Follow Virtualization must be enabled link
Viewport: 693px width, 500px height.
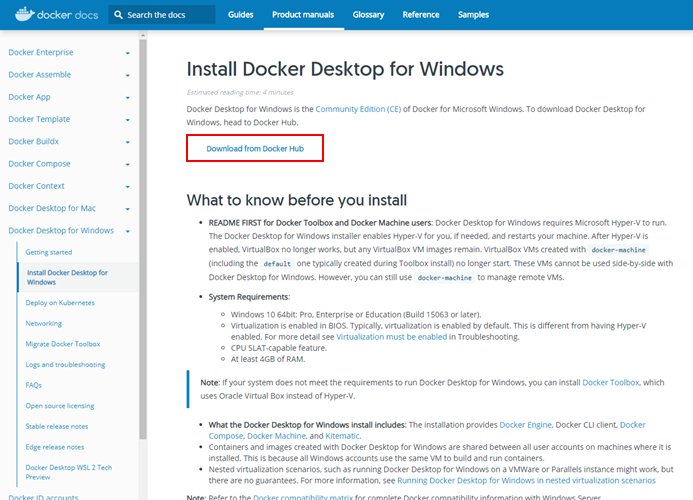392,337
